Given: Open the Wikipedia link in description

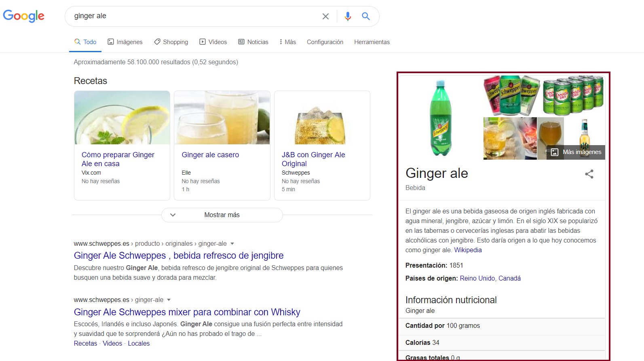Looking at the screenshot, I should 468,250.
